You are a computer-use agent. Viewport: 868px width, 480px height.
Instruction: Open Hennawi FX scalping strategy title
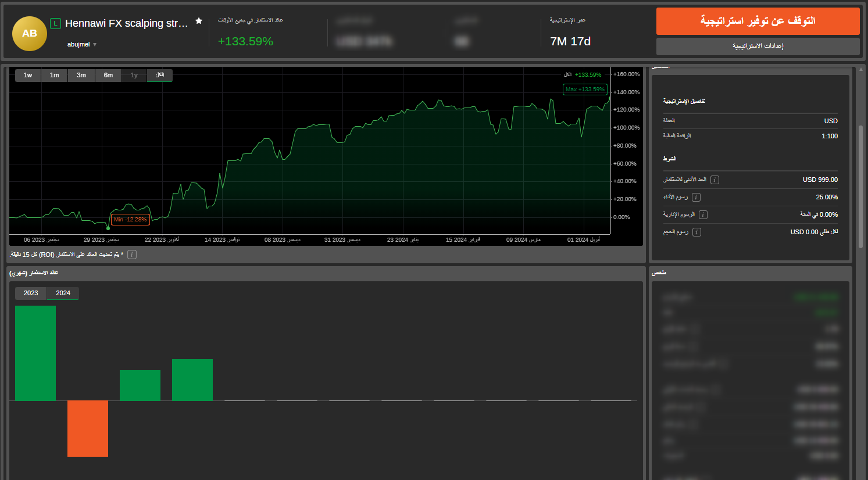click(x=126, y=23)
